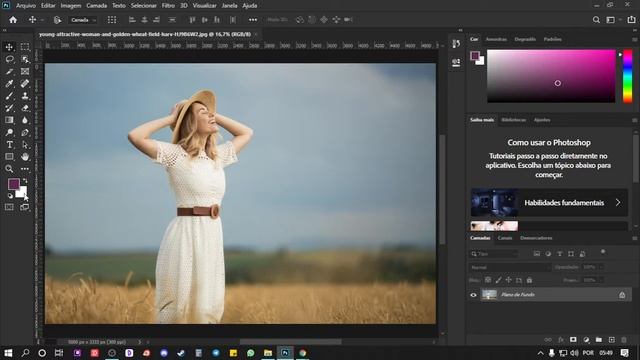Open the Share button in options bar

(631, 20)
